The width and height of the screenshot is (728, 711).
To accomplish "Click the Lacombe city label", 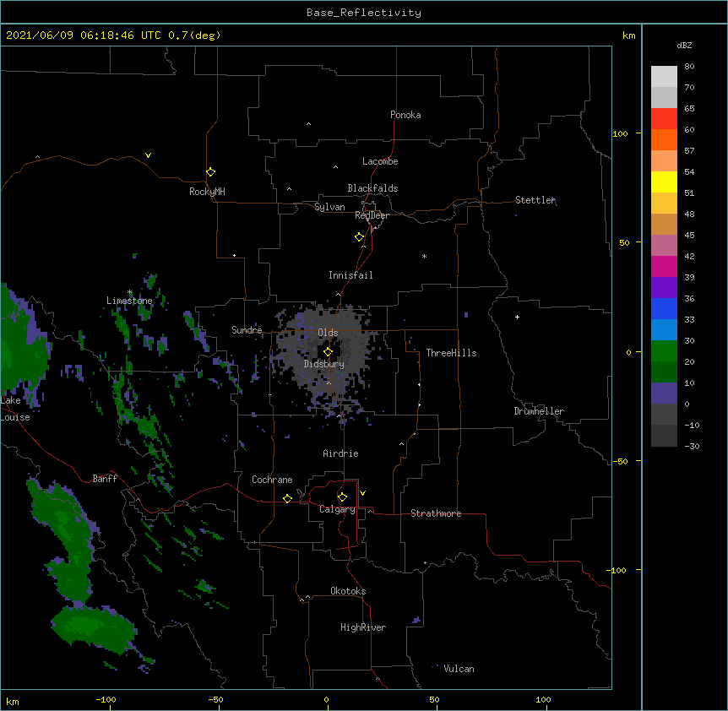I will pos(380,161).
